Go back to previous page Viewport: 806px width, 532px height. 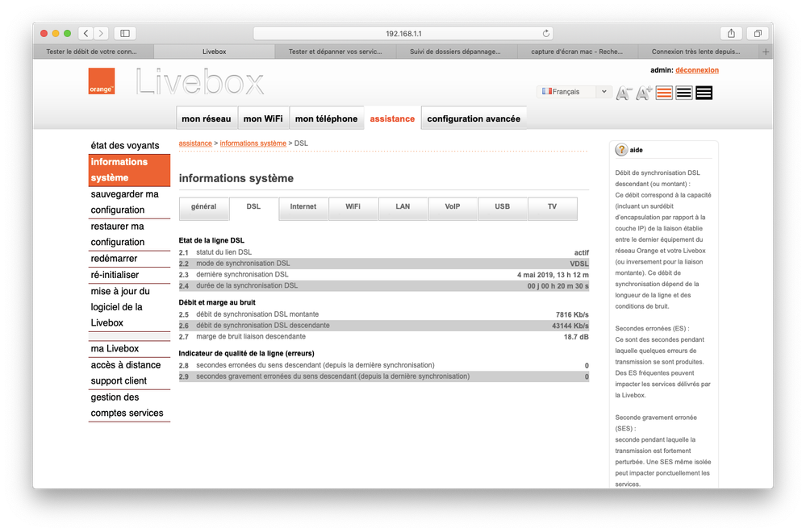click(87, 33)
